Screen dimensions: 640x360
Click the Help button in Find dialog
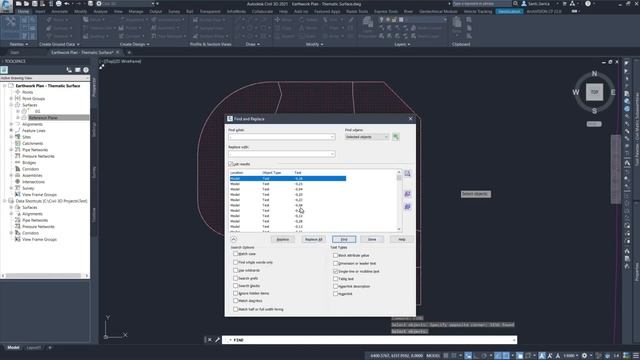[x=402, y=240]
